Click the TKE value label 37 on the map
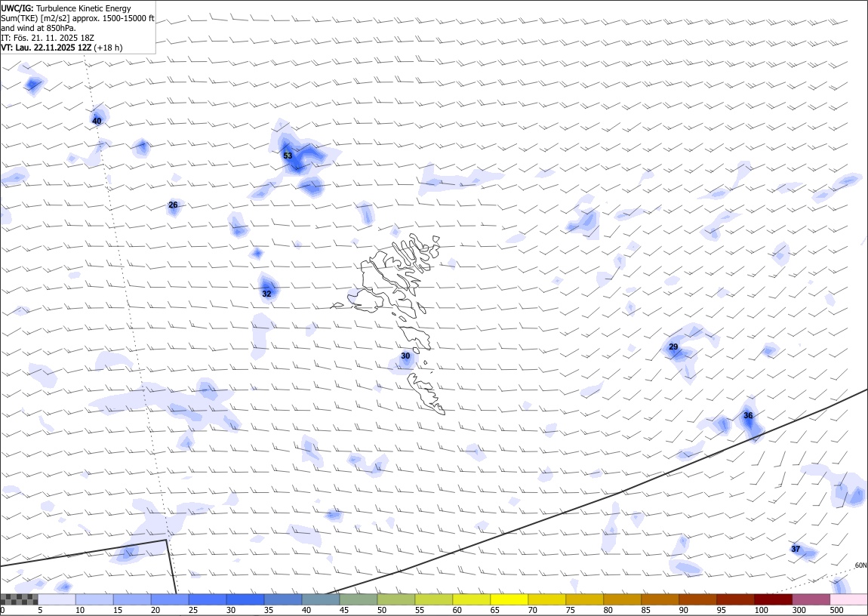 coord(796,549)
